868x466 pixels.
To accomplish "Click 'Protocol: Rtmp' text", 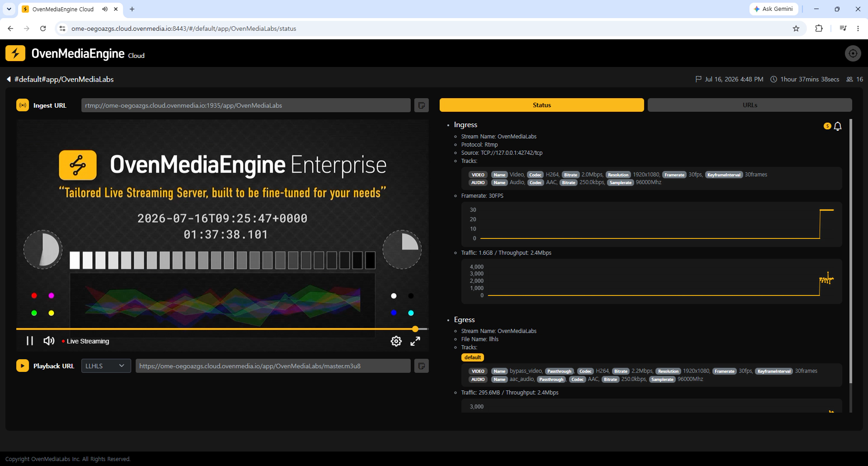I will (x=479, y=145).
